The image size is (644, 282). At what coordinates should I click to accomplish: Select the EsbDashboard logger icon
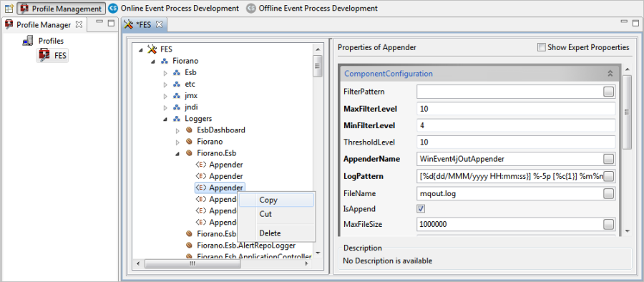tap(189, 130)
